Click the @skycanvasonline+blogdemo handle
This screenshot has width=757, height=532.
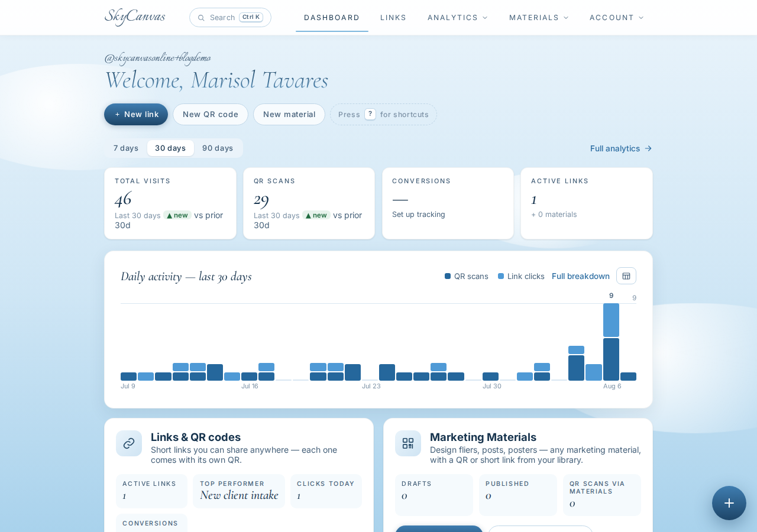click(x=157, y=57)
